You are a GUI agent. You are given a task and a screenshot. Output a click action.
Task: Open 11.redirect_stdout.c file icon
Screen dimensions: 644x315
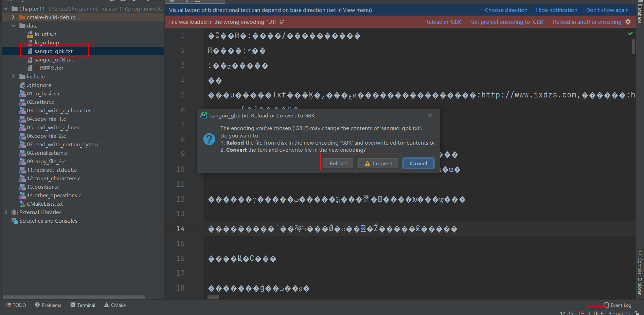(x=23, y=170)
